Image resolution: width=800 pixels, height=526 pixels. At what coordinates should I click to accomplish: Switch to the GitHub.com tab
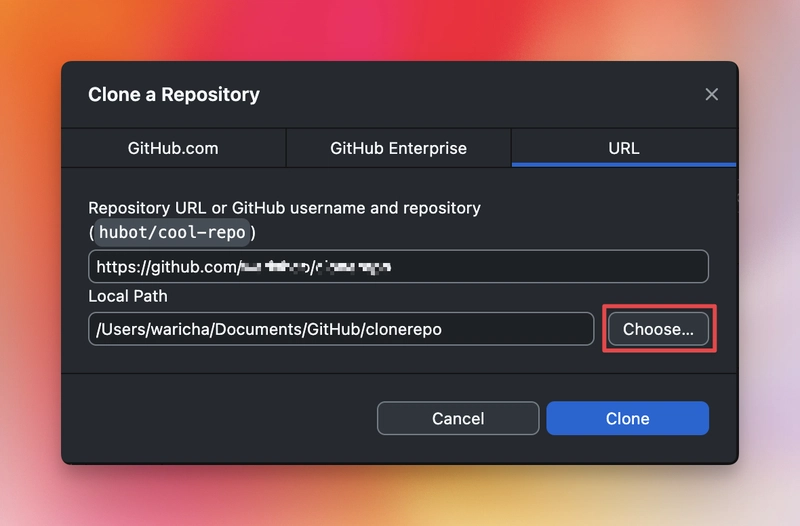[x=173, y=148]
